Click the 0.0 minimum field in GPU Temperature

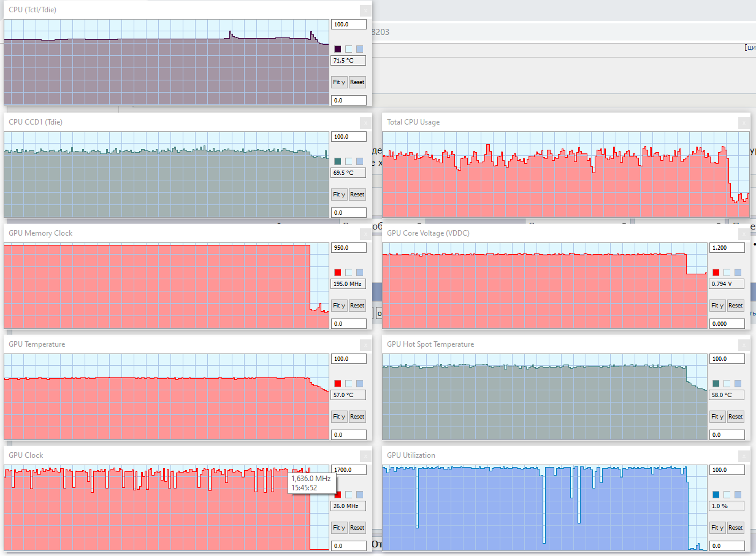click(x=349, y=435)
